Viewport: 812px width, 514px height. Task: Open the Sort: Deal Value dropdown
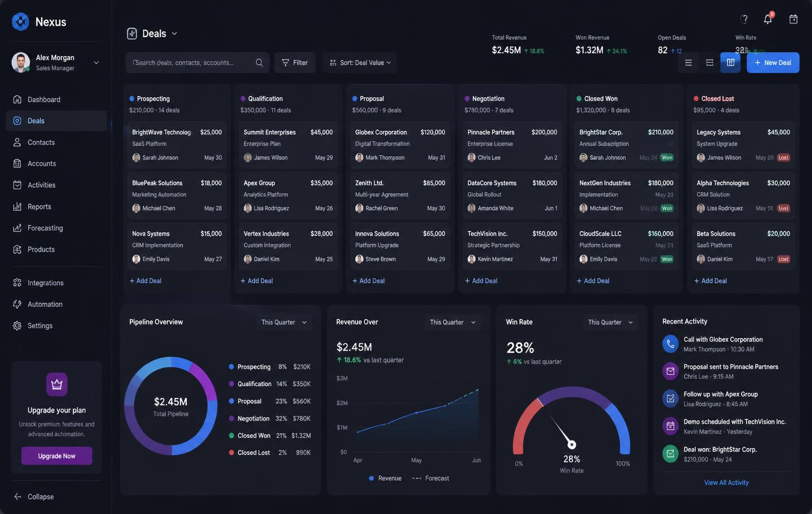(360, 63)
